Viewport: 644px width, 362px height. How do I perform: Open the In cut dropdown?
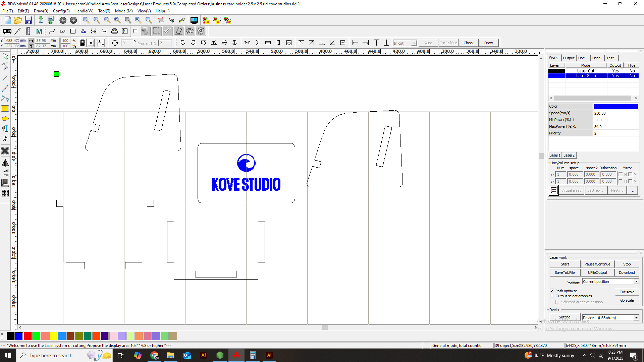(405, 43)
